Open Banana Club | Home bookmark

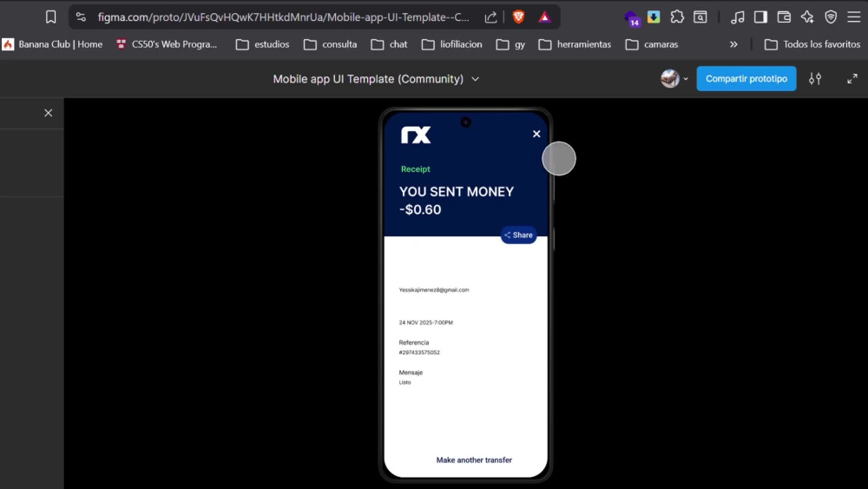coord(53,44)
